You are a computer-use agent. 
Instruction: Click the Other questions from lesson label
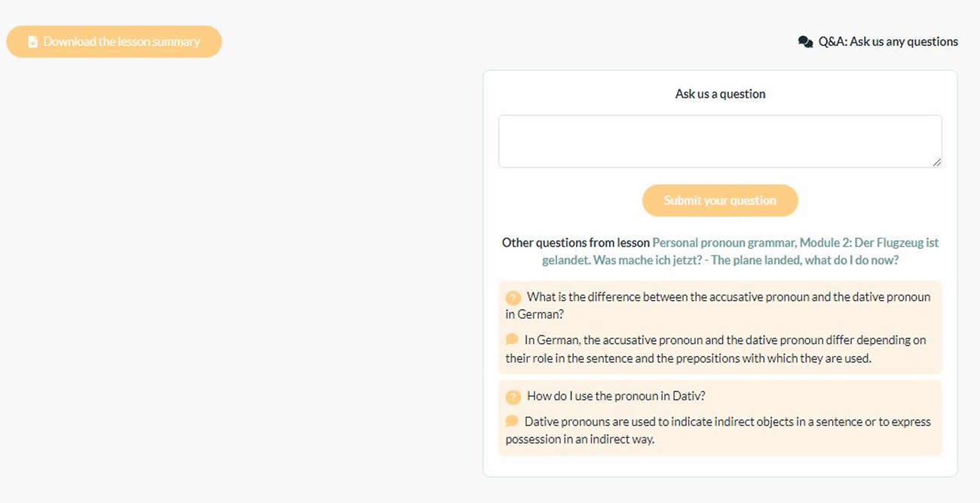point(575,242)
